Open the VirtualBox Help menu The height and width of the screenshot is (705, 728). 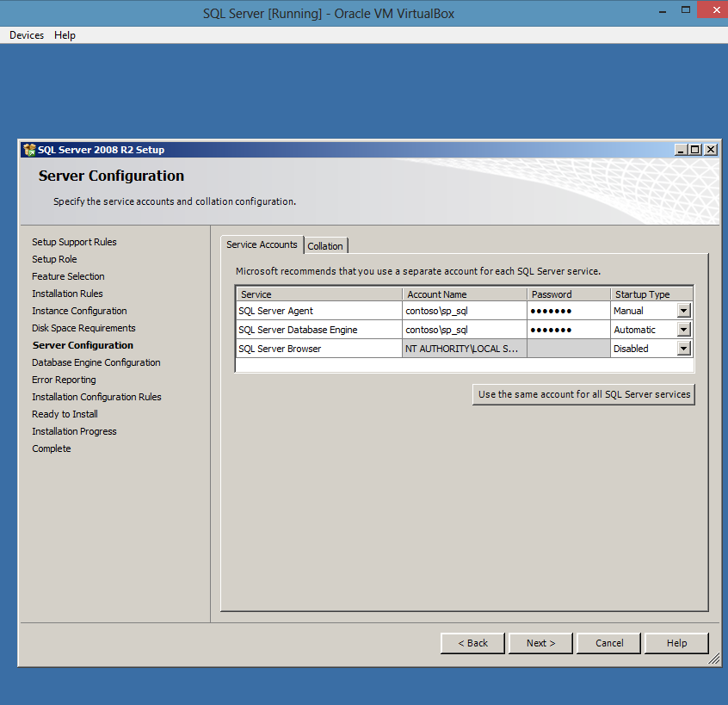(x=65, y=35)
